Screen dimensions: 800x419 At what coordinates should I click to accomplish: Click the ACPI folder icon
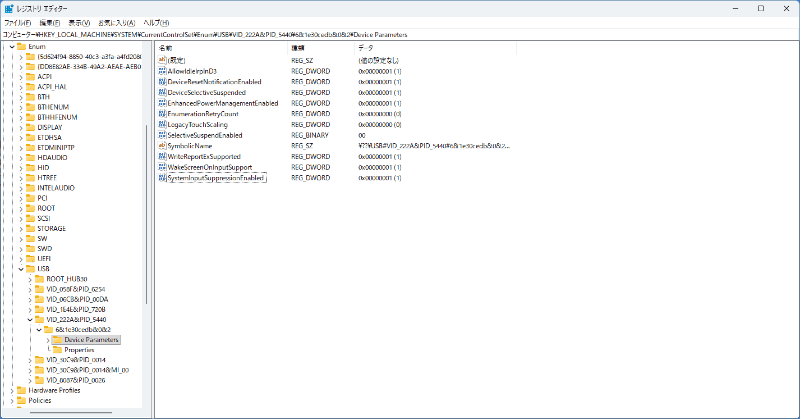coord(31,77)
